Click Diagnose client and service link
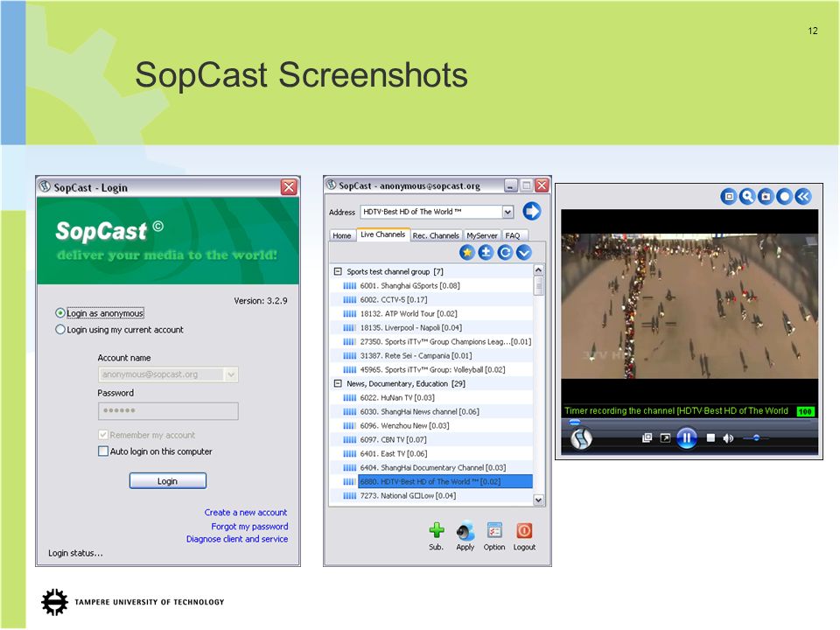The width and height of the screenshot is (840, 630). click(237, 539)
